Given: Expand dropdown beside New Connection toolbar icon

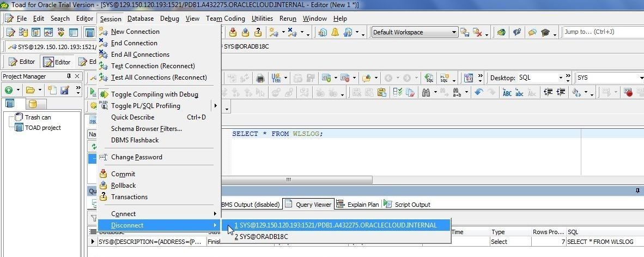Looking at the screenshot, I should (283, 33).
